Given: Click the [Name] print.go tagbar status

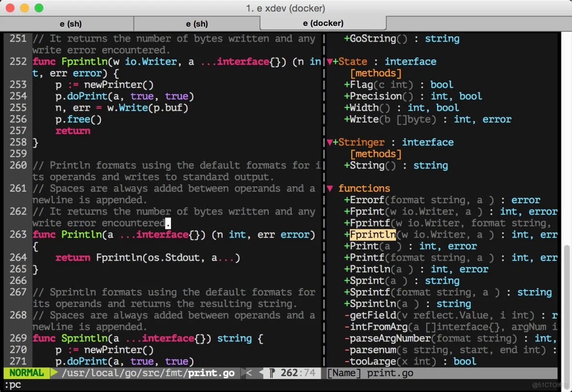Looking at the screenshot, I should 370,373.
